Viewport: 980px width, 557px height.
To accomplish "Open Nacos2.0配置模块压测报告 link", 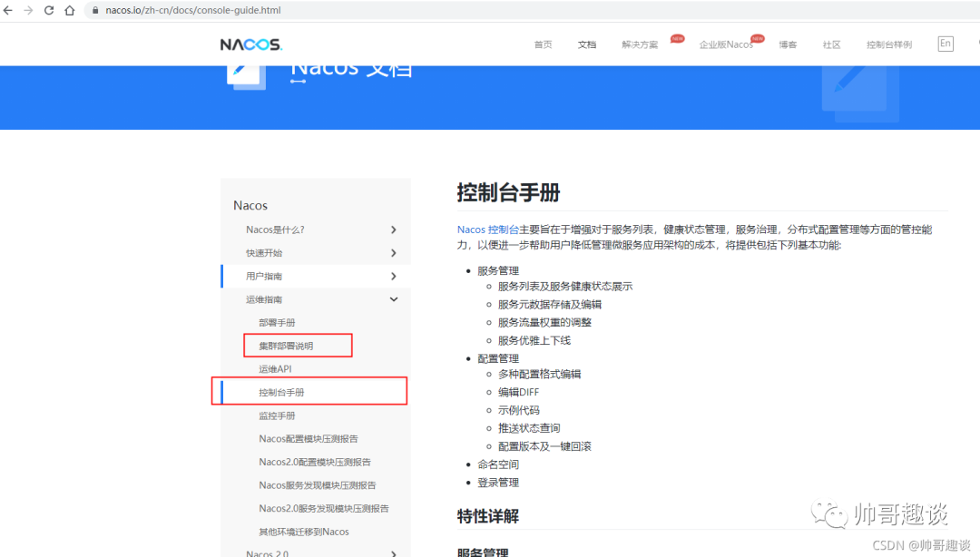I will [315, 462].
